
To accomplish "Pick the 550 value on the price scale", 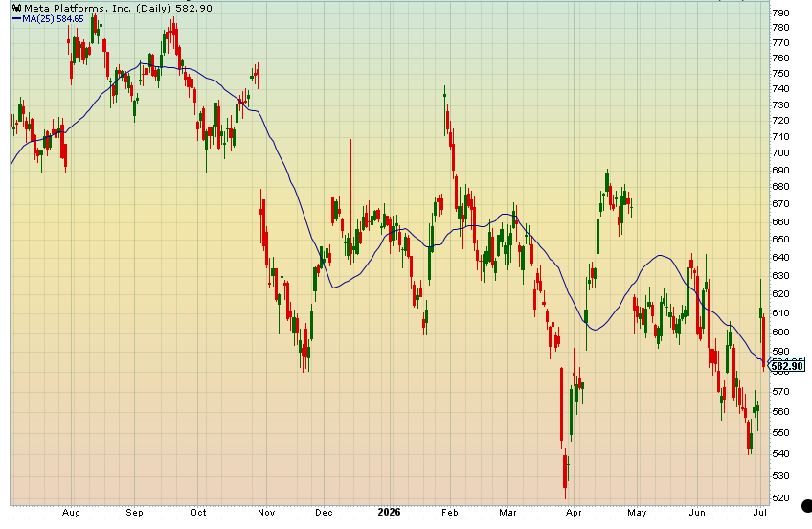I will (780, 433).
